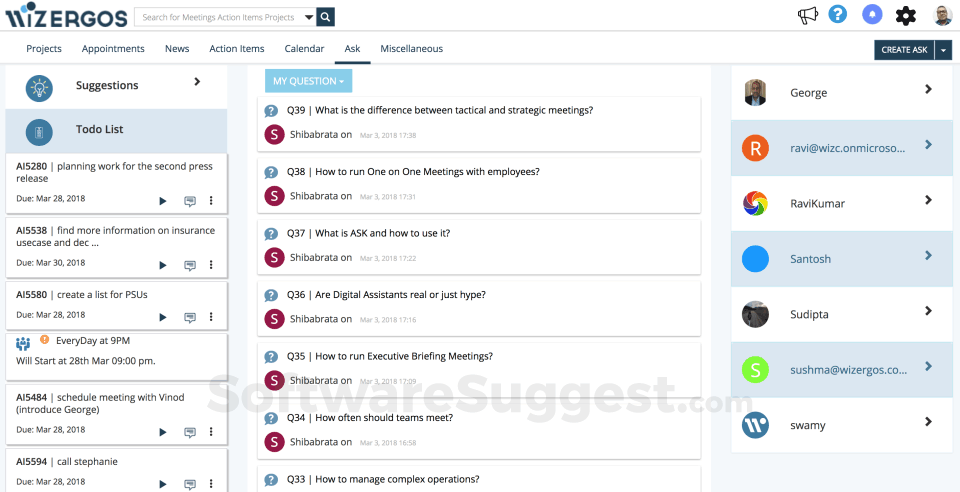Image resolution: width=960 pixels, height=492 pixels.
Task: Expand the MY QUESTION dropdown
Action: (x=308, y=81)
